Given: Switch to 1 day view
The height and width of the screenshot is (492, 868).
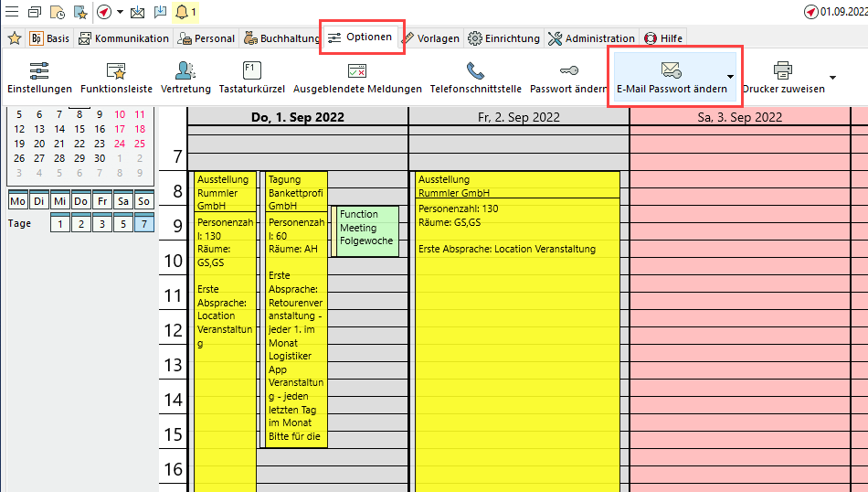Looking at the screenshot, I should pyautogui.click(x=59, y=224).
